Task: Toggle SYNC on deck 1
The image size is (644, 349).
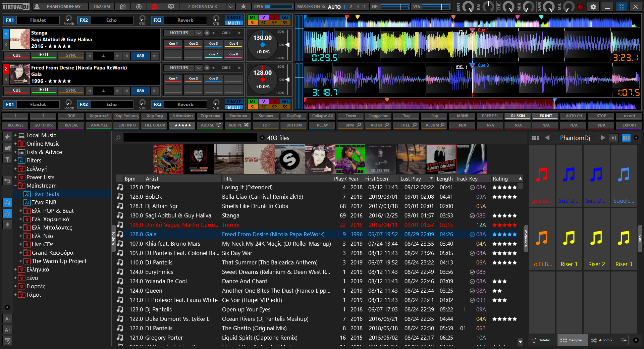Action: coord(71,55)
